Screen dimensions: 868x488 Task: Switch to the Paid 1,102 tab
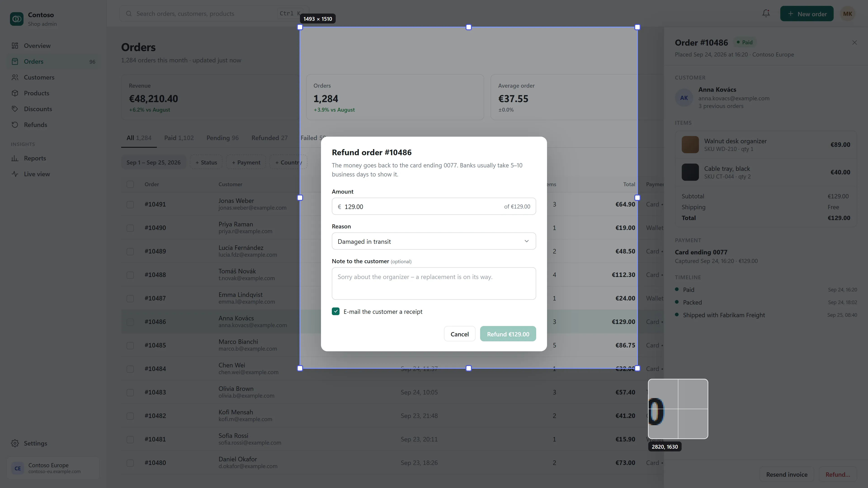coord(179,138)
